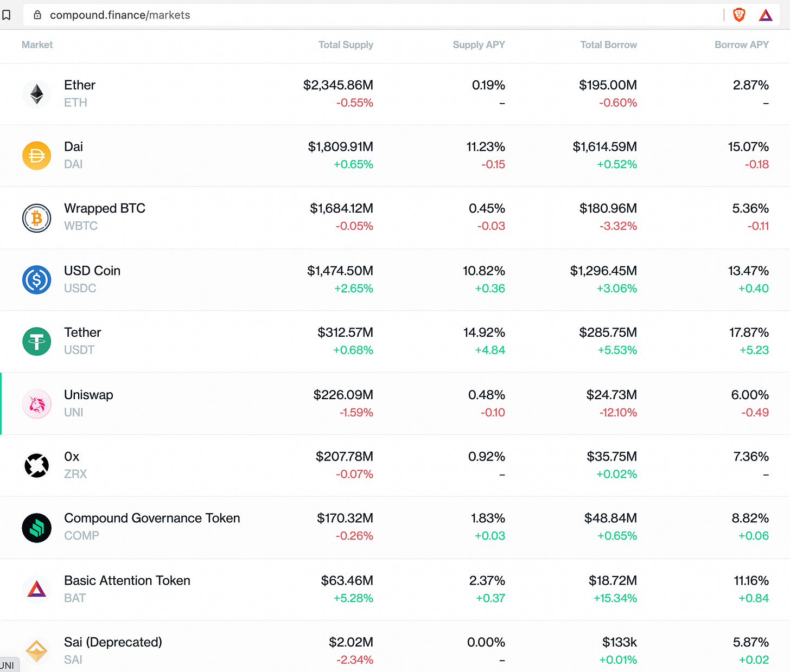Click Uniswap borrow APY 6.00%
790x672 pixels.
coord(750,395)
